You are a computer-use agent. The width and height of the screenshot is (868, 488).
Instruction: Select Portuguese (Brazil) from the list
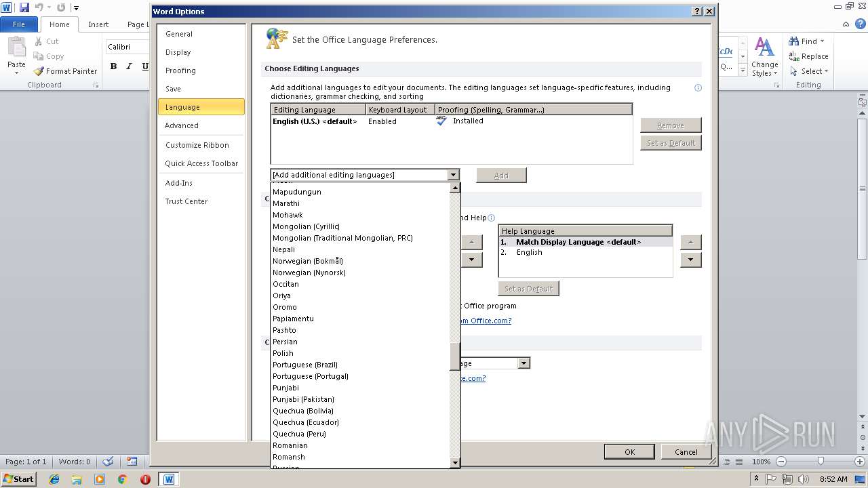(360, 365)
